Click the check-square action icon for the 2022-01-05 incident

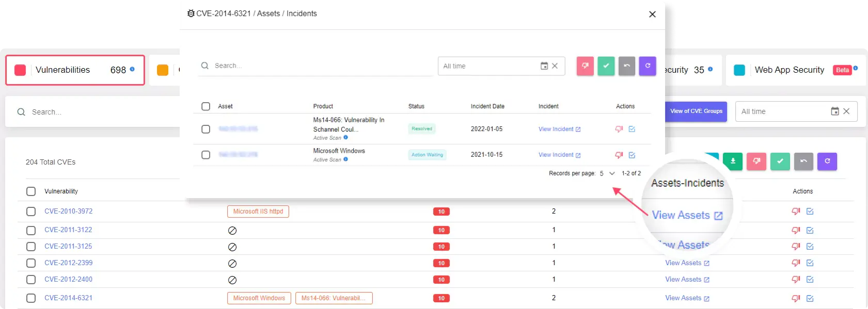click(x=632, y=129)
